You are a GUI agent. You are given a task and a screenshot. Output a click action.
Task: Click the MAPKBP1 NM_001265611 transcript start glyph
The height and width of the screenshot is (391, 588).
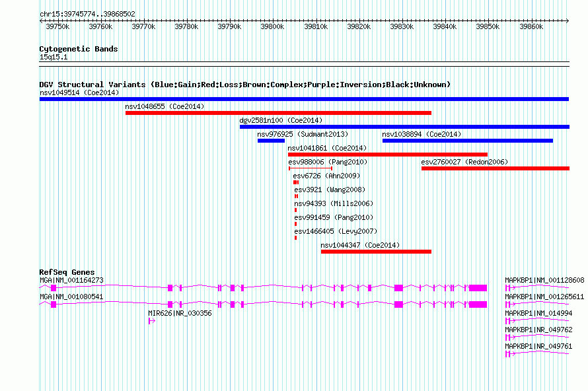(x=509, y=304)
